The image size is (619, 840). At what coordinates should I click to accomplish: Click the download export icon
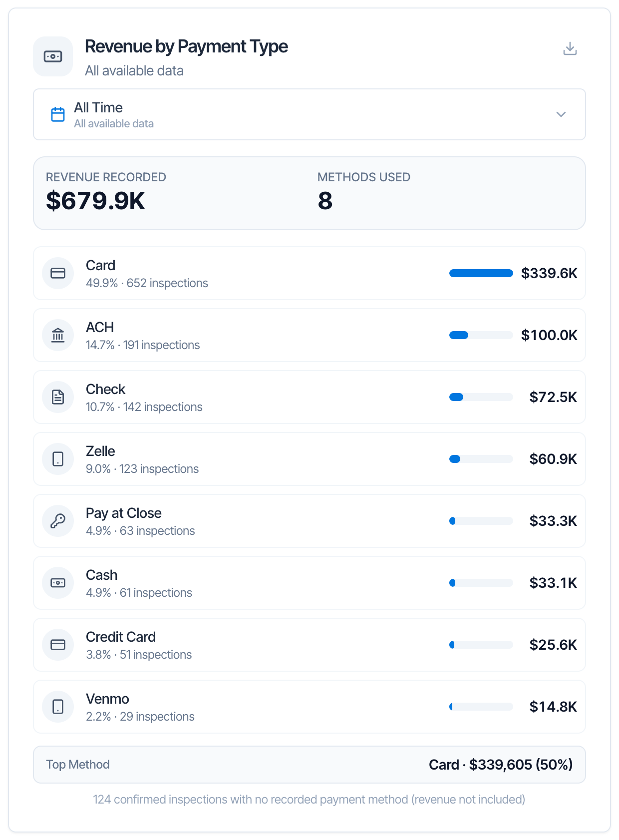click(570, 48)
